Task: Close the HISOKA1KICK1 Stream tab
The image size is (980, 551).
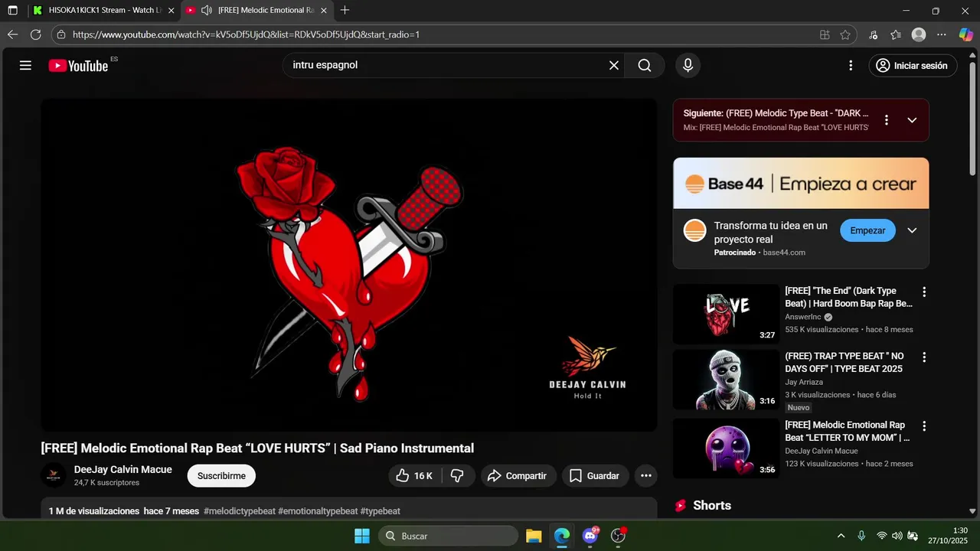Action: (171, 11)
